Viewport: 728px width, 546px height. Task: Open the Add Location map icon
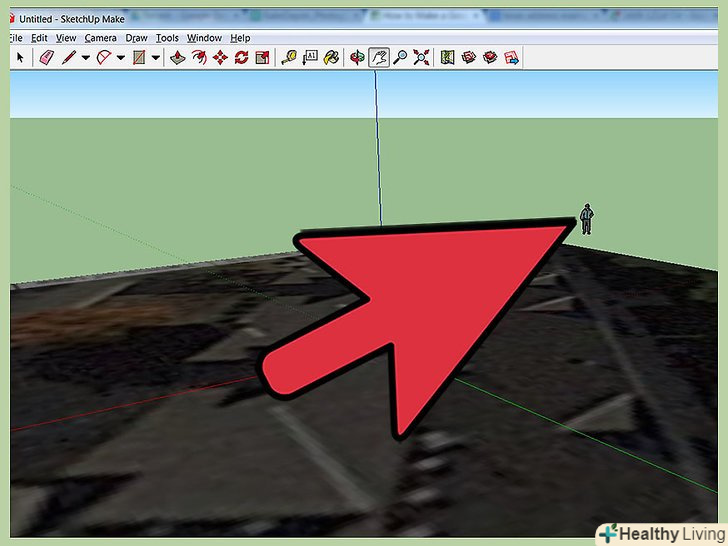(x=448, y=58)
